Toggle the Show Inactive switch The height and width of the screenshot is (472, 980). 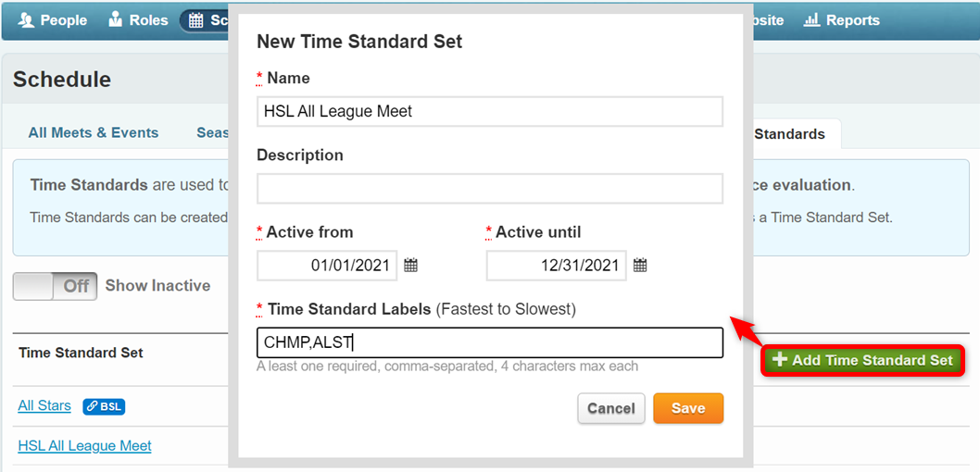pos(55,286)
